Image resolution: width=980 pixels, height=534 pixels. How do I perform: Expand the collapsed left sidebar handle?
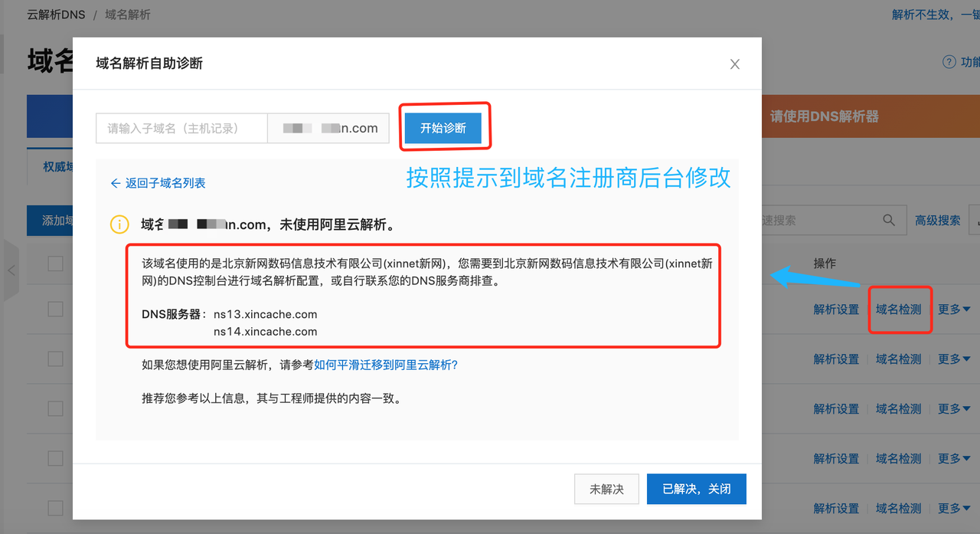click(11, 270)
